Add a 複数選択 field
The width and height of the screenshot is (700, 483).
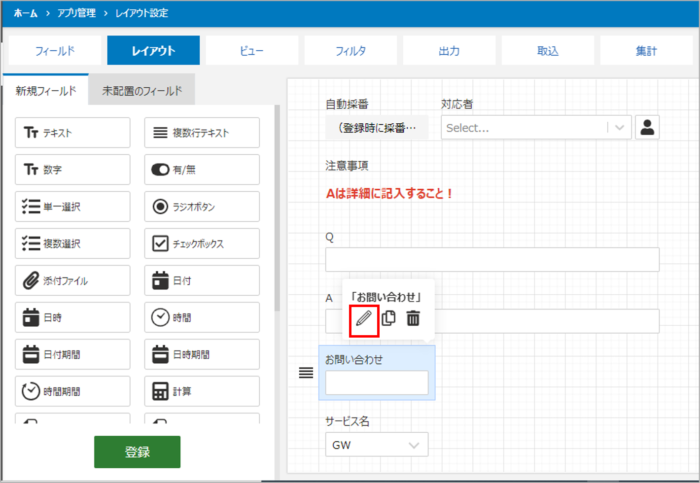(x=73, y=244)
